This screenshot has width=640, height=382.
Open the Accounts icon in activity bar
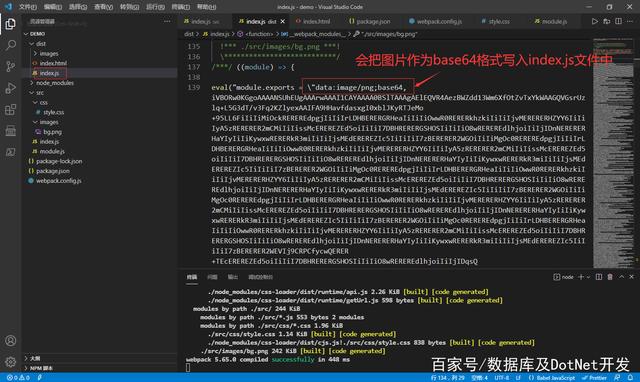pyautogui.click(x=11, y=340)
